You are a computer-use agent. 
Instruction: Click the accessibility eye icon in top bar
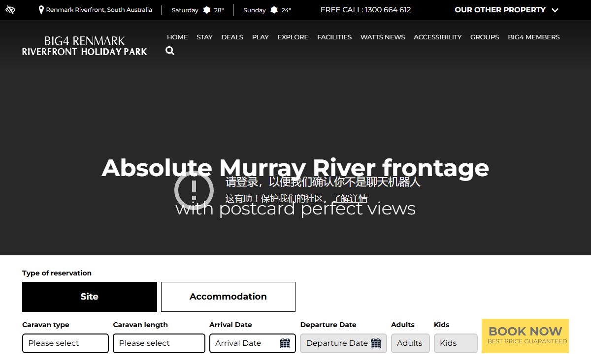10,10
